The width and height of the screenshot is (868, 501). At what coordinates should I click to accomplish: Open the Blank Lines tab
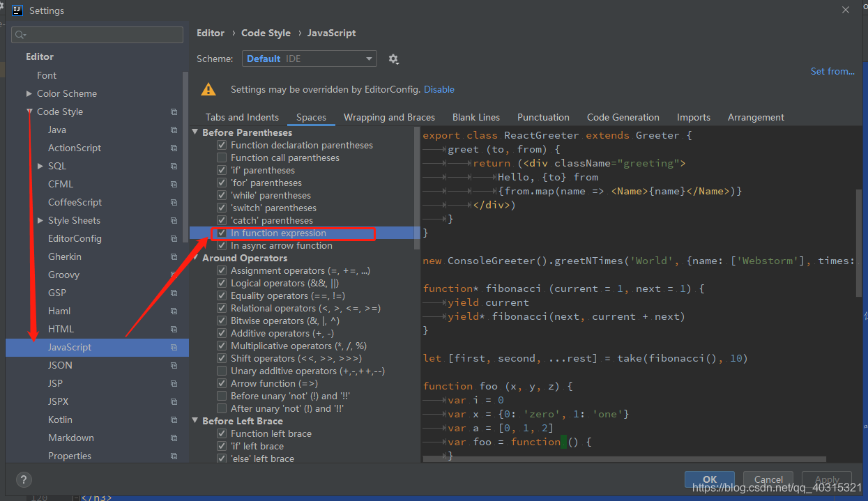pyautogui.click(x=476, y=117)
